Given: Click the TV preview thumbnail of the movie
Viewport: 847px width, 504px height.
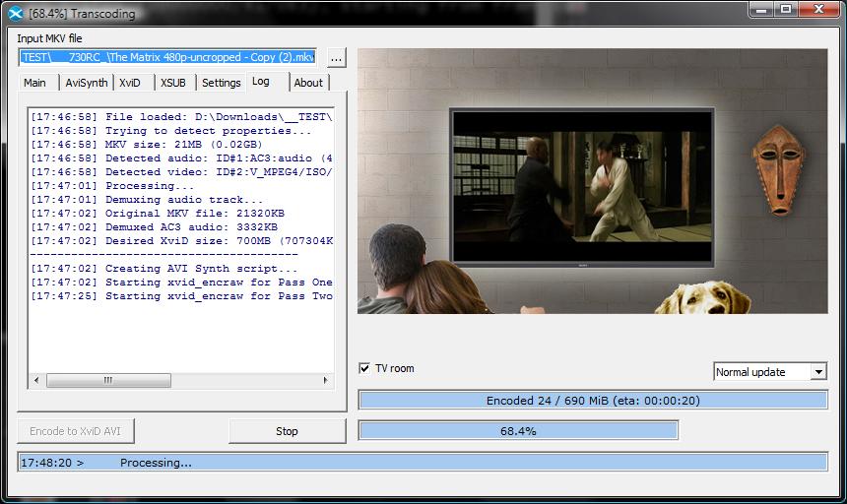Looking at the screenshot, I should [582, 187].
